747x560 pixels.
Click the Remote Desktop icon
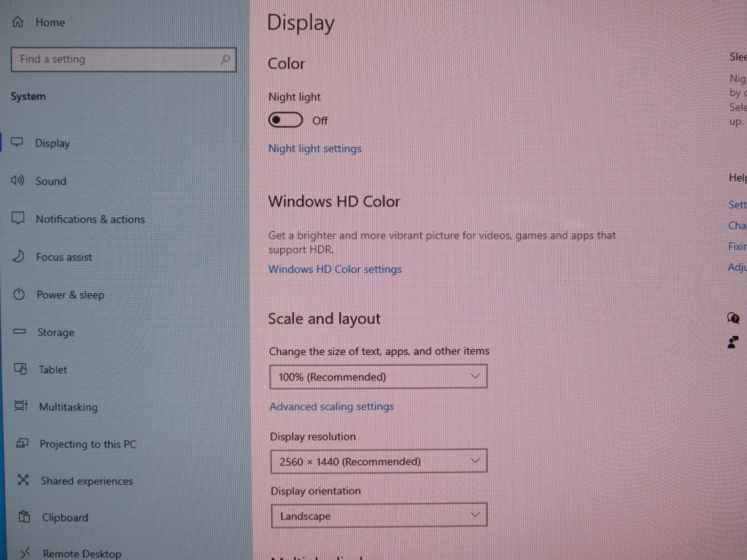pyautogui.click(x=26, y=553)
